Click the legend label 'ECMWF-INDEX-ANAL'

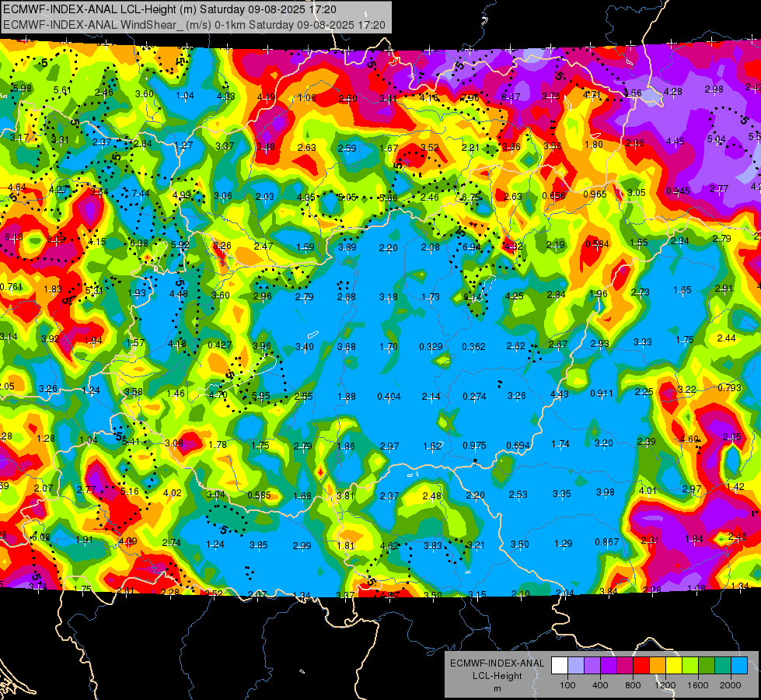(x=497, y=663)
